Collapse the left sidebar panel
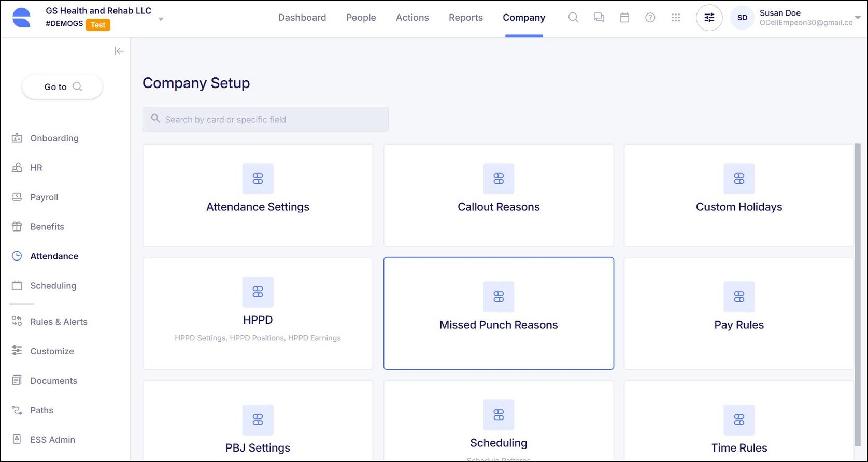 coord(119,51)
